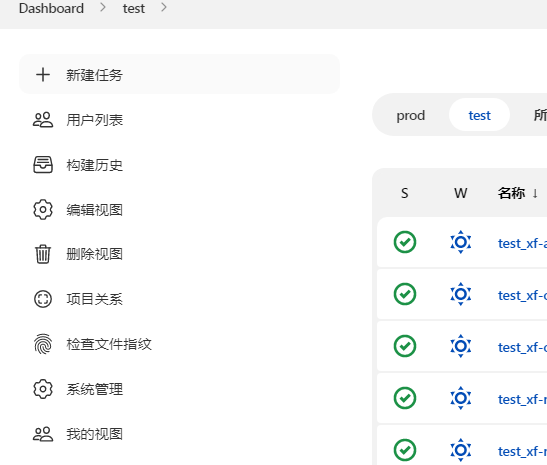Click second row blue weather sun icon

[x=460, y=294]
